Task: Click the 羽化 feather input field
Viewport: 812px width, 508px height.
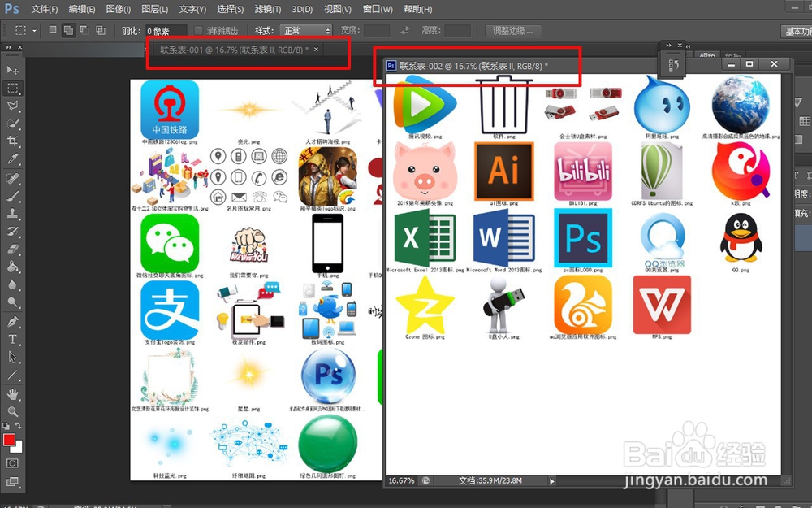Action: 166,31
